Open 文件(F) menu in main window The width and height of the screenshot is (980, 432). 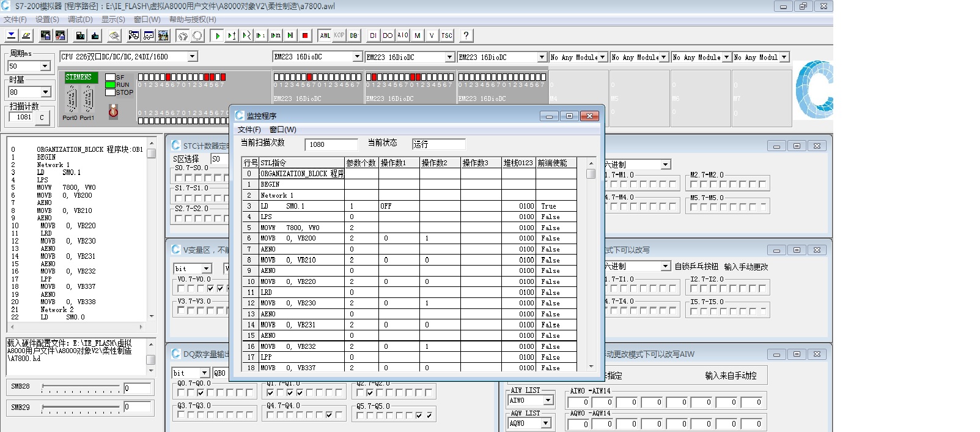coord(15,20)
